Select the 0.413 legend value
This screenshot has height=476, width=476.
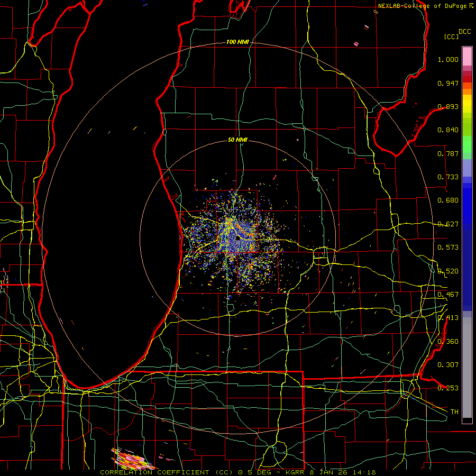pos(448,318)
